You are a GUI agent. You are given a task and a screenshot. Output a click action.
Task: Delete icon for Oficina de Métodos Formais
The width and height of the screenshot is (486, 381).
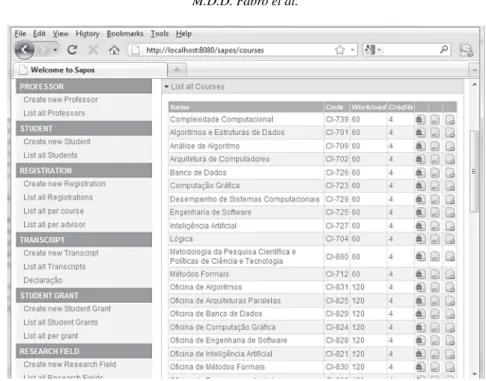pos(450,367)
